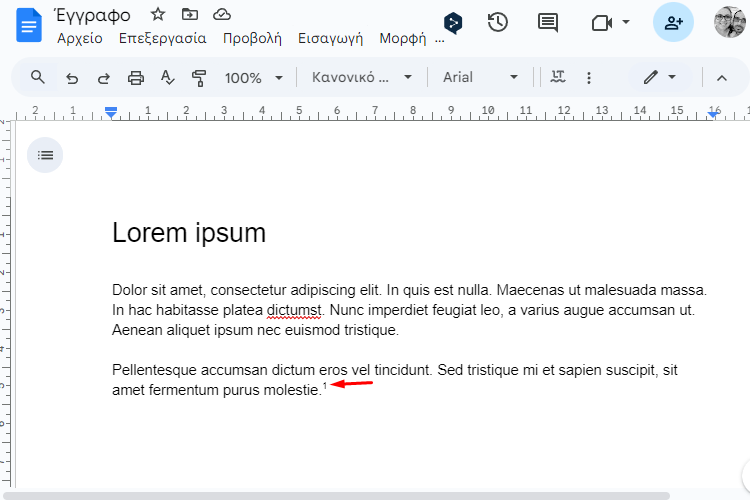Click the text 'Aenean aliquet ipsum nec euismod tristique.'
This screenshot has width=750, height=500.
pos(255,330)
